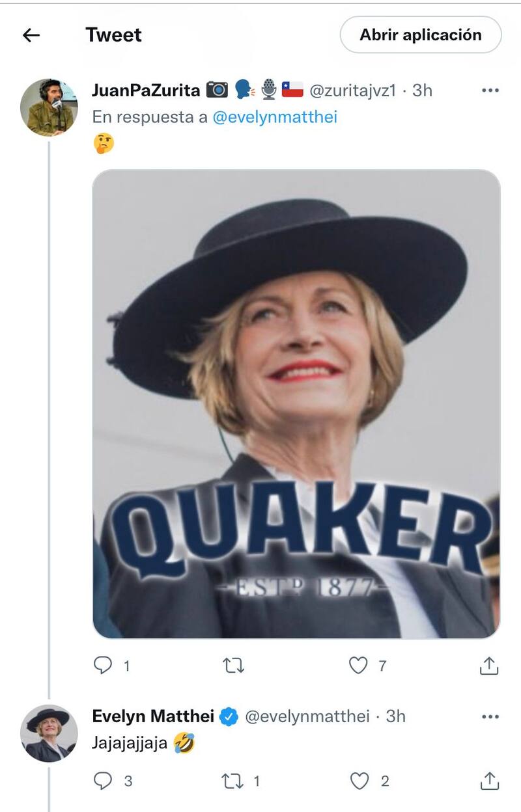Screen dimensions: 521x812
Task: Open the Evelyn Matthei display name
Action: [153, 716]
